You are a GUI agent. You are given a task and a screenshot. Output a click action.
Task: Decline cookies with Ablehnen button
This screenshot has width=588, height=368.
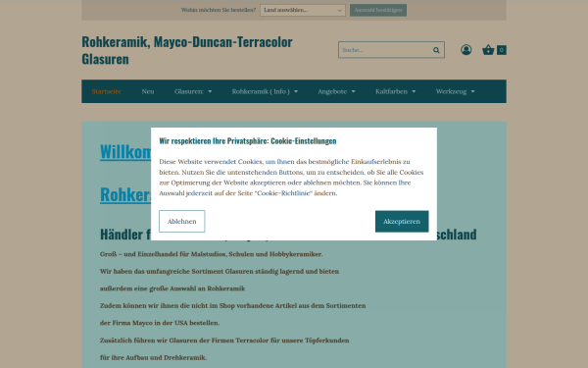[x=182, y=221]
